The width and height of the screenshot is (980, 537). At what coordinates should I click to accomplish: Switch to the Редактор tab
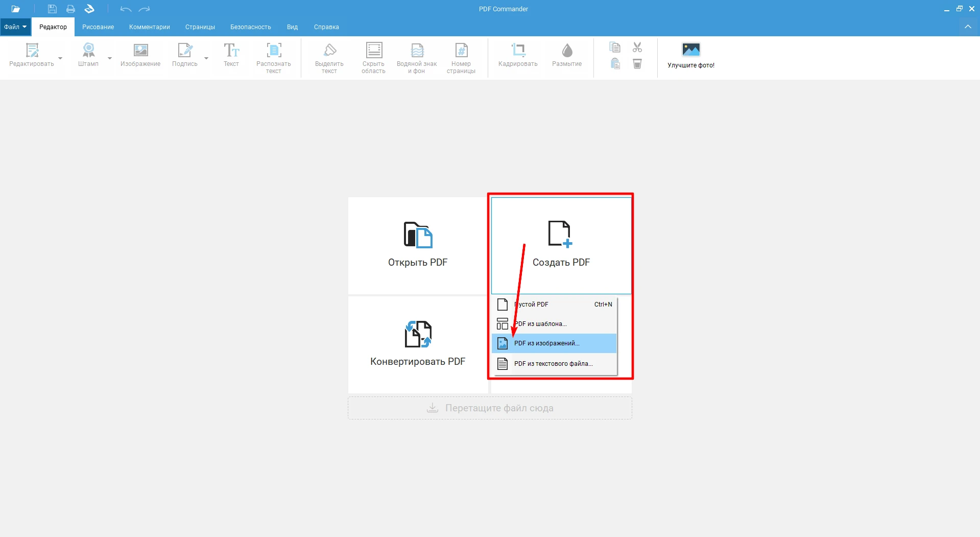pyautogui.click(x=53, y=27)
